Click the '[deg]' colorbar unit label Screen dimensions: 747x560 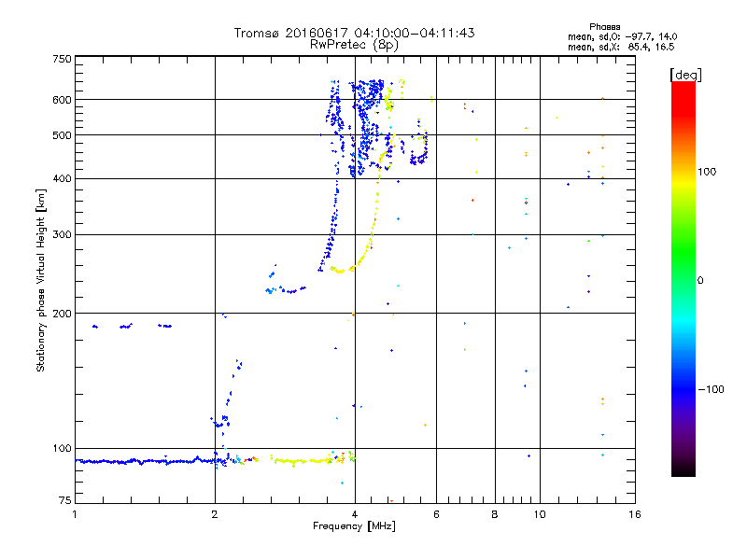pos(685,75)
